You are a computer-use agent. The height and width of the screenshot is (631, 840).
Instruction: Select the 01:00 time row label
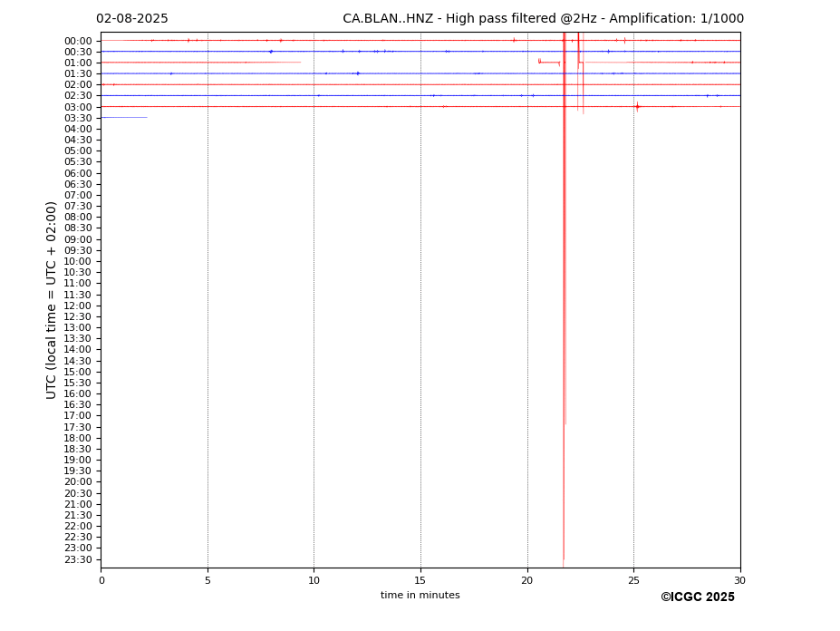coord(78,63)
